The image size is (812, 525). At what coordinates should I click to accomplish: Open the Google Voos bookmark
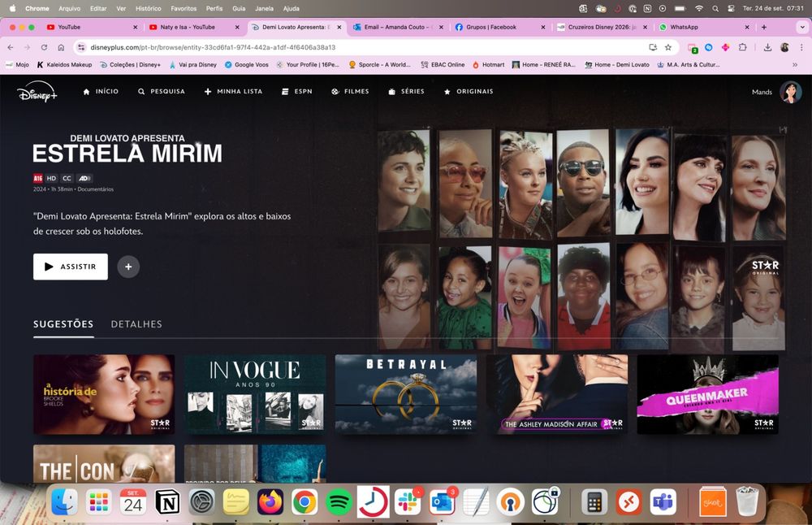click(x=247, y=65)
